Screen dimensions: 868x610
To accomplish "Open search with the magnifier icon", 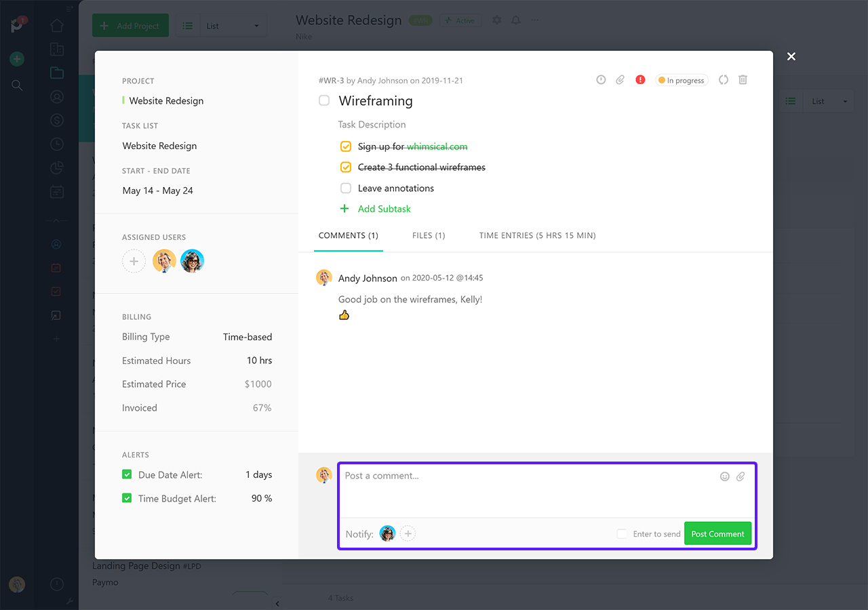I will click(17, 85).
